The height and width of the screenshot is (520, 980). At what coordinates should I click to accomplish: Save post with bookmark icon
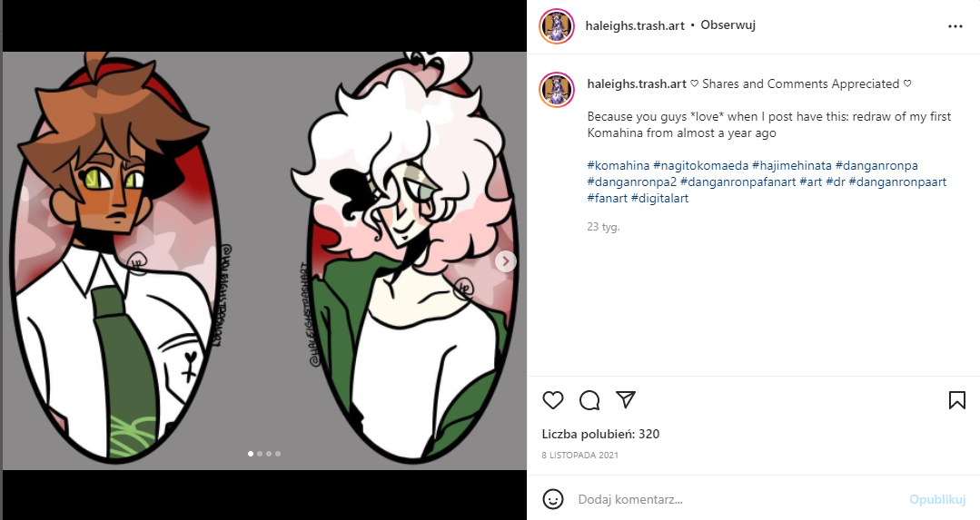pyautogui.click(x=957, y=400)
